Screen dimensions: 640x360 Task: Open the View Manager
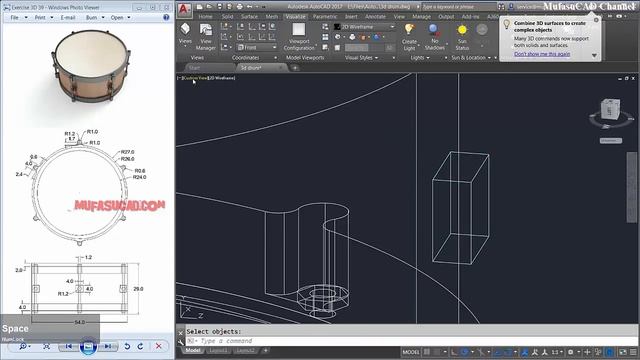[206, 36]
